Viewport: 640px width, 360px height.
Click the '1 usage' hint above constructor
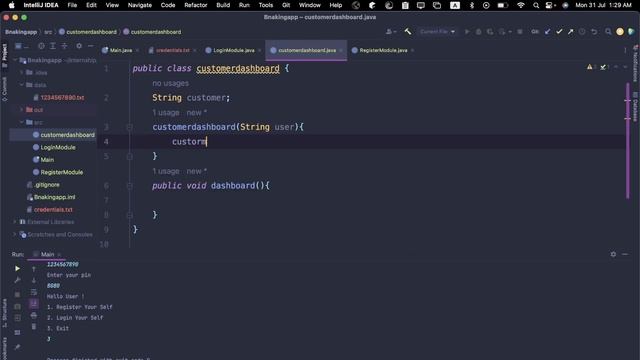coord(166,112)
